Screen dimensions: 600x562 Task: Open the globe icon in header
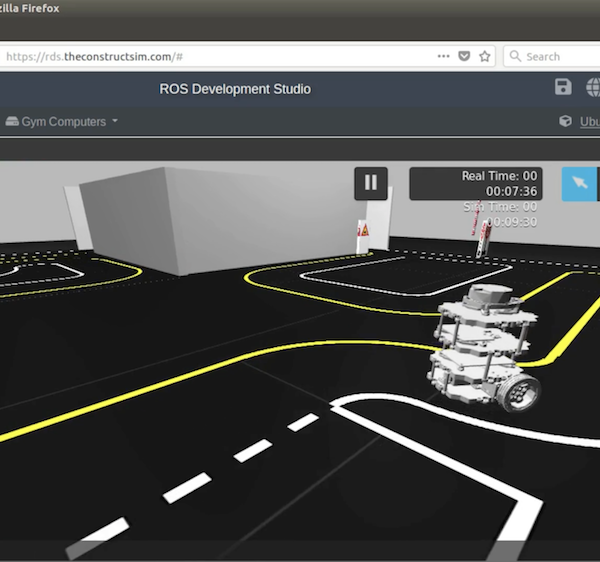click(x=593, y=87)
